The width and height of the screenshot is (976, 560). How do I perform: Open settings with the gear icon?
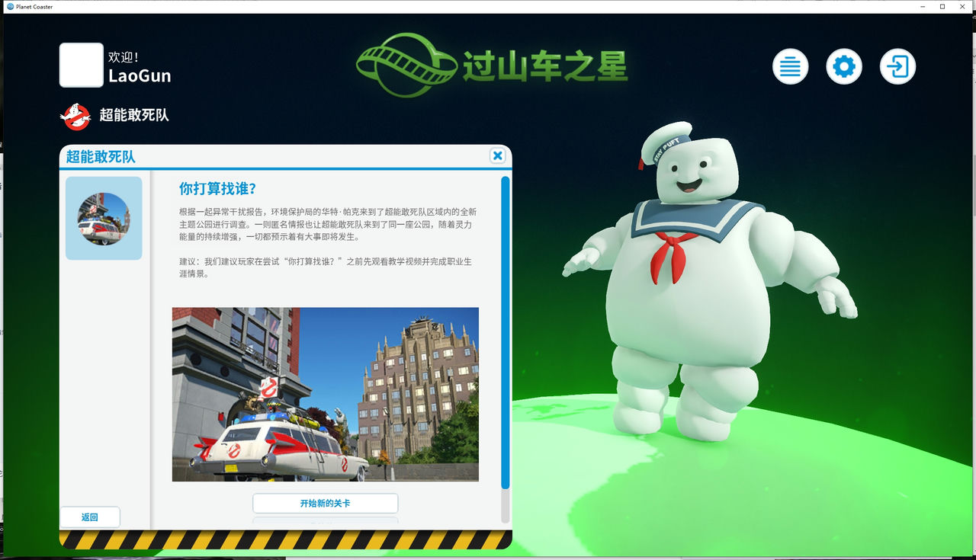(x=844, y=67)
